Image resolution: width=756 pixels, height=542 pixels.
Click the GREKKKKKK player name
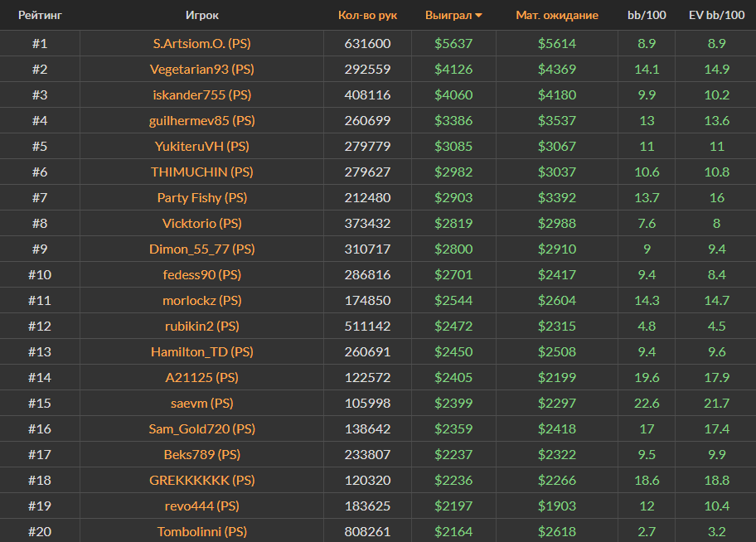point(202,480)
